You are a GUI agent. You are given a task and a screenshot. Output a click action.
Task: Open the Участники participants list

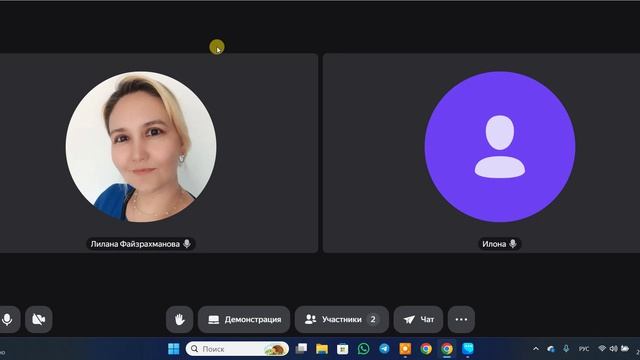[x=342, y=319]
